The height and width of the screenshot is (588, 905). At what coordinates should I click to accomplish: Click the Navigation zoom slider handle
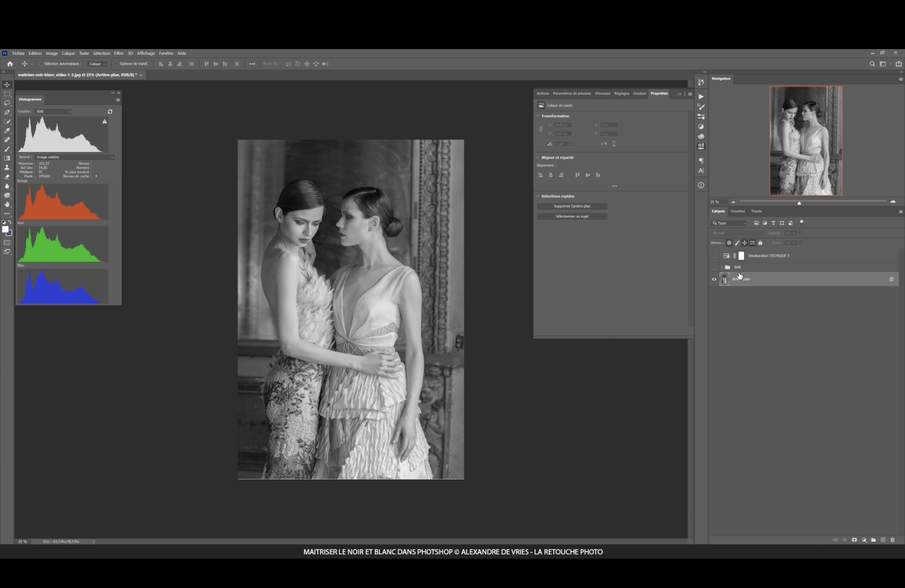coord(799,203)
